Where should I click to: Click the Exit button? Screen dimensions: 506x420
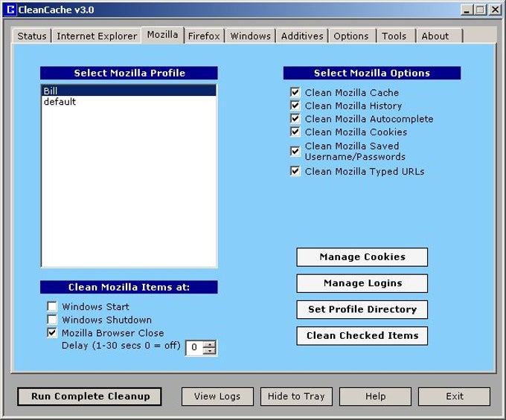click(x=455, y=396)
